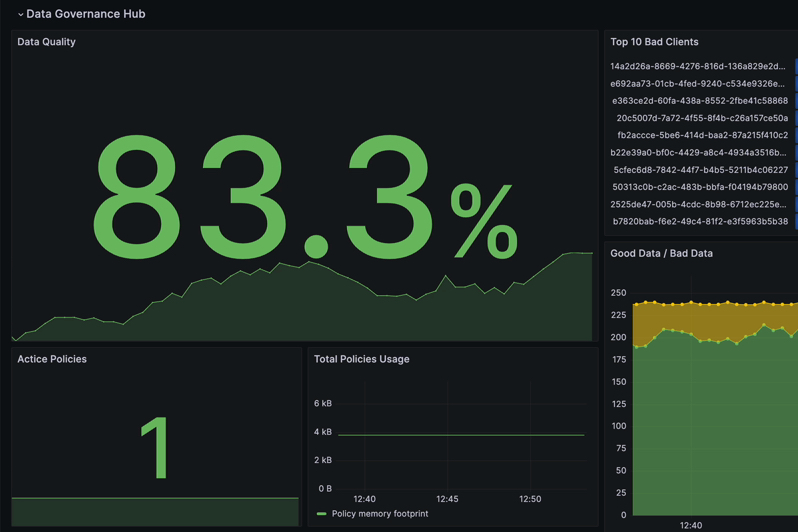Click the green Policy memory footprint legend swatch
Screen dimensions: 798x532
click(x=321, y=514)
